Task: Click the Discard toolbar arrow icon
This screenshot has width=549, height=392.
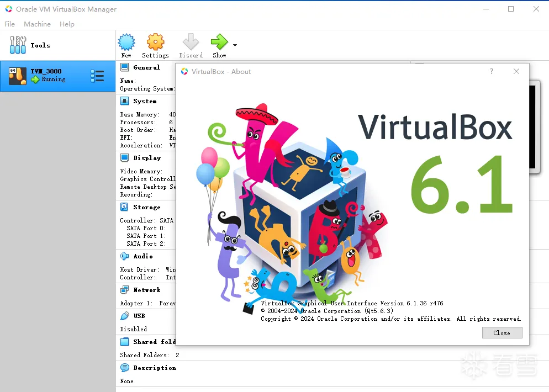Action: [x=191, y=41]
